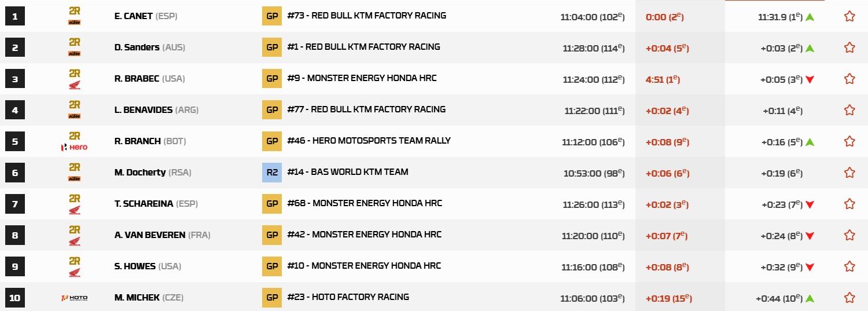Image resolution: width=868 pixels, height=311 pixels.
Task: Click the green up arrow in Sanders' row
Action: 810,48
